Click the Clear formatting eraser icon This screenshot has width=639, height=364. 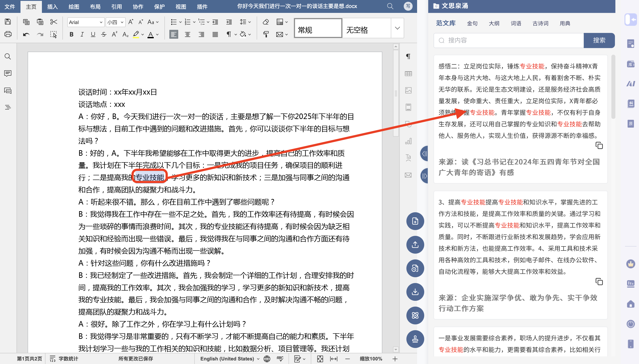266,22
